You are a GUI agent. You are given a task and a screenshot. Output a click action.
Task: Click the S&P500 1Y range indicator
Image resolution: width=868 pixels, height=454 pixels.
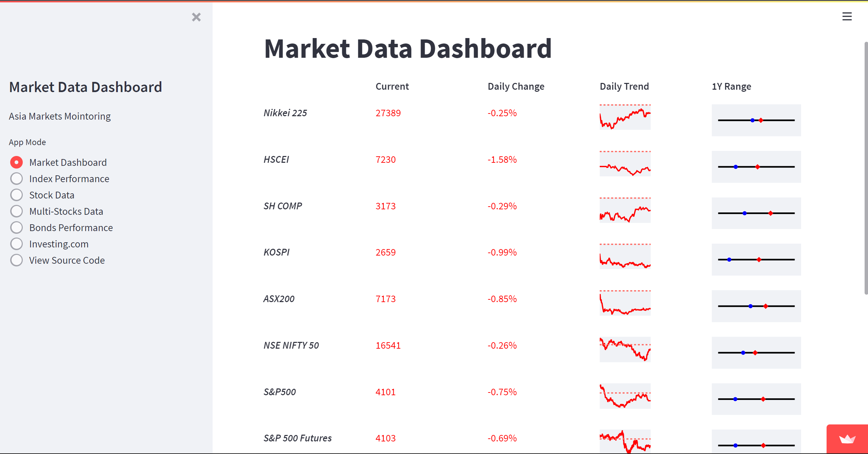point(756,399)
